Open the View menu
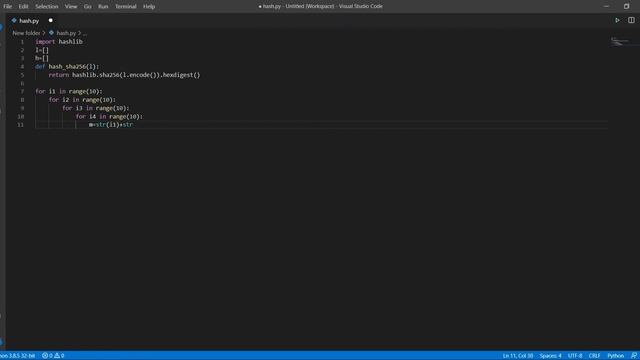This screenshot has height=360, width=640. point(71,6)
